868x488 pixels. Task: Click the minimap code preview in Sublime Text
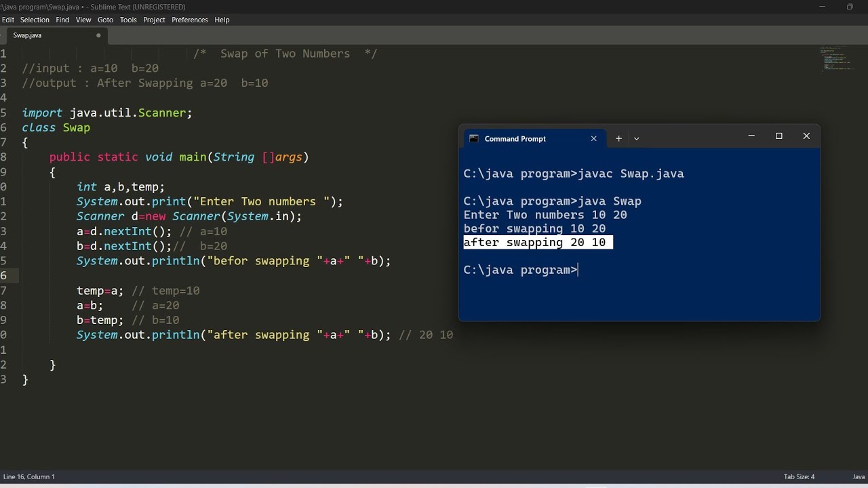click(x=837, y=59)
